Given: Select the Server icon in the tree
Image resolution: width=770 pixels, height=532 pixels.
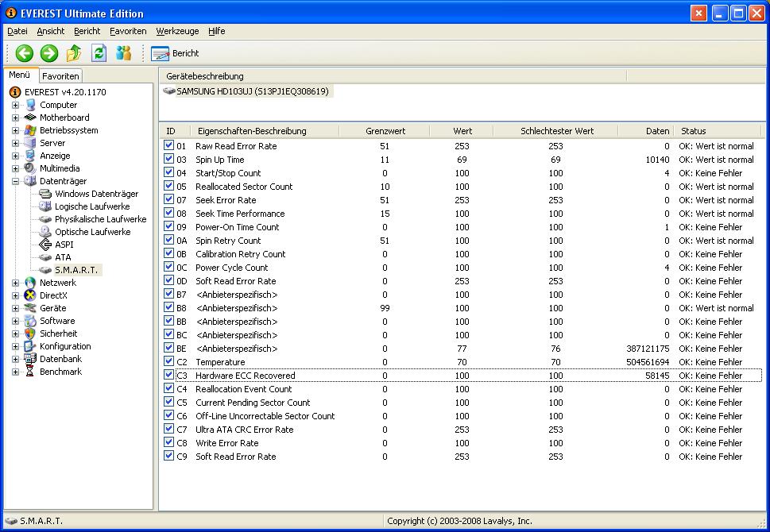Looking at the screenshot, I should coord(30,143).
